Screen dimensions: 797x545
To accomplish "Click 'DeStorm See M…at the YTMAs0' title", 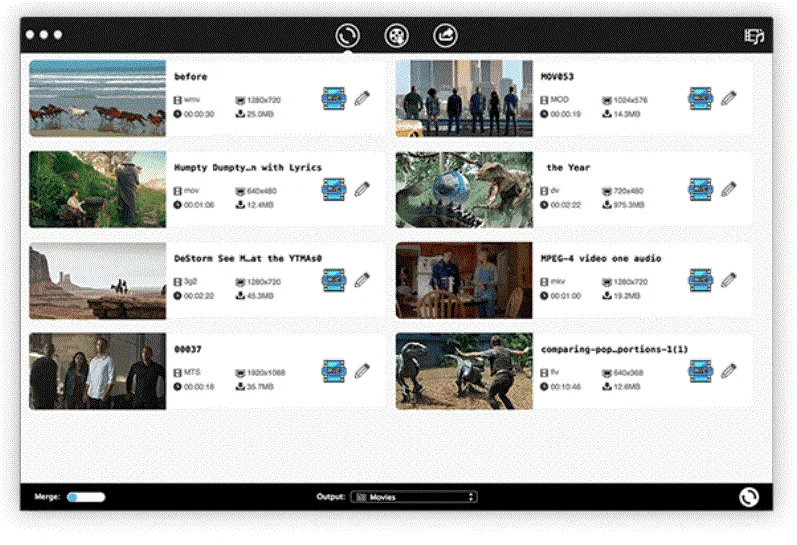I will pos(248,259).
